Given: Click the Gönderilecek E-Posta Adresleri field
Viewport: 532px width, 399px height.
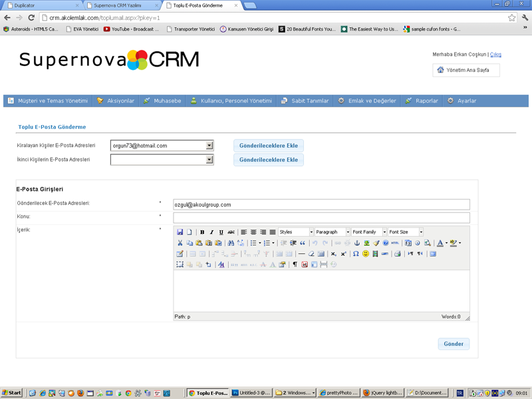Looking at the screenshot, I should point(321,205).
